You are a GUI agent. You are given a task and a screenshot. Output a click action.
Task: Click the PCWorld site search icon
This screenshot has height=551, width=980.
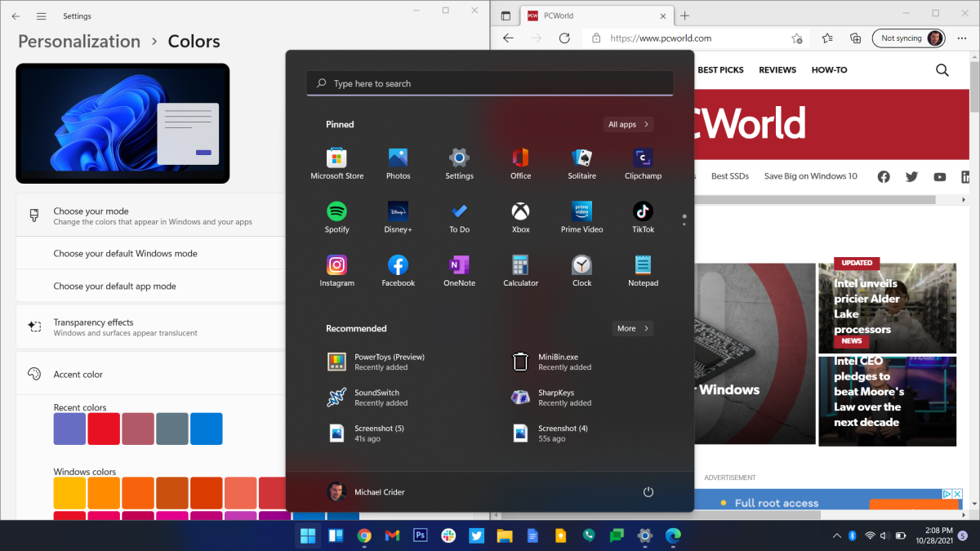942,70
